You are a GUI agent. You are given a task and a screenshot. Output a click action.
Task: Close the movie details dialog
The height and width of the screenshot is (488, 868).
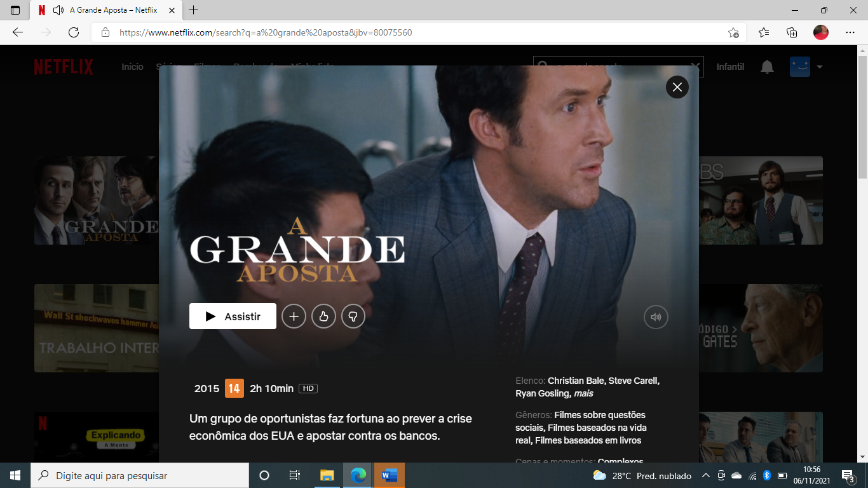click(677, 87)
